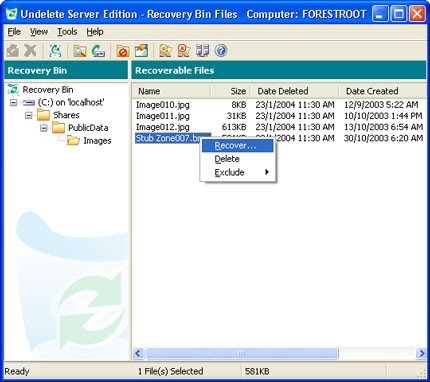430x382 pixels.
Task: Choose Exclude from context menu
Action: (238, 172)
